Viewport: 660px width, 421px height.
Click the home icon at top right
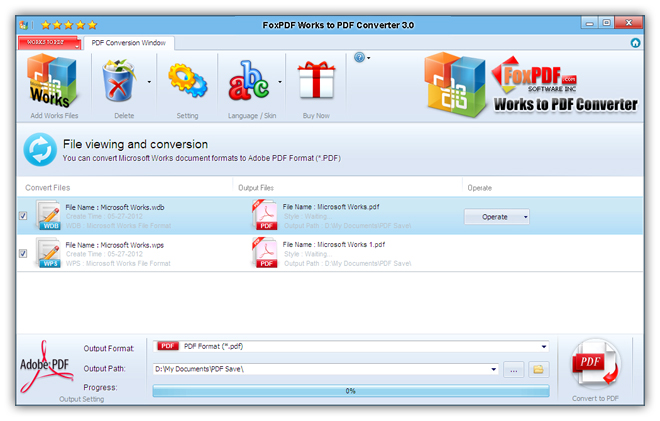click(x=635, y=43)
